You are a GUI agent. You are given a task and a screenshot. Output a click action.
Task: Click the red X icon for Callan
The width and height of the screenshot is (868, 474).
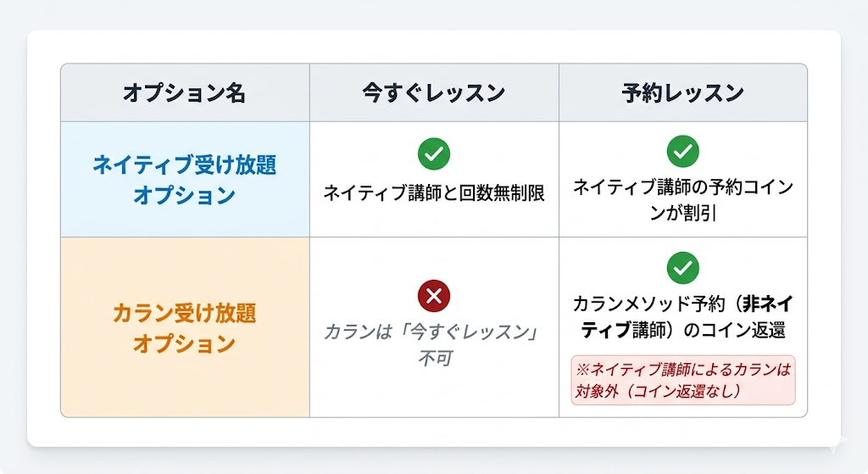434,295
